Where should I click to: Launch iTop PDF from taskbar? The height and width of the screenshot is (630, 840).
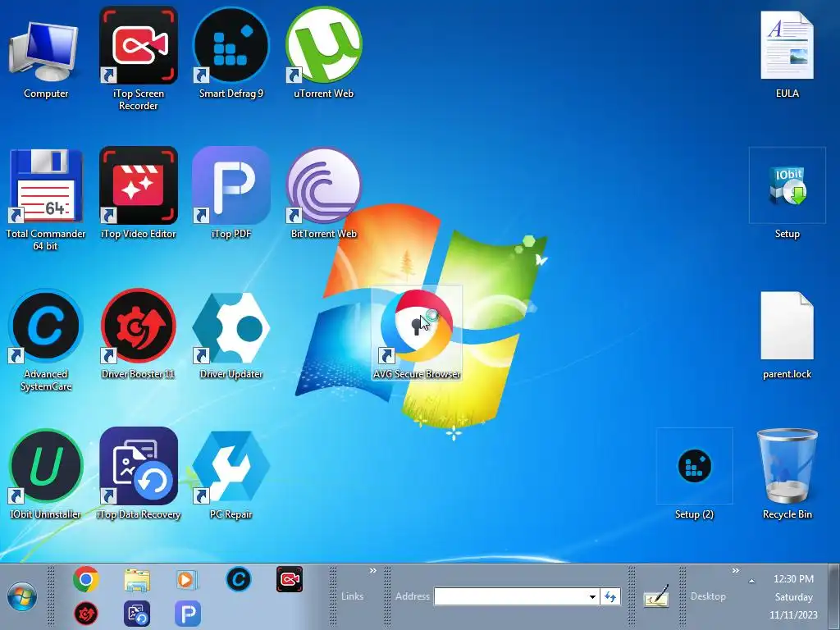click(188, 614)
